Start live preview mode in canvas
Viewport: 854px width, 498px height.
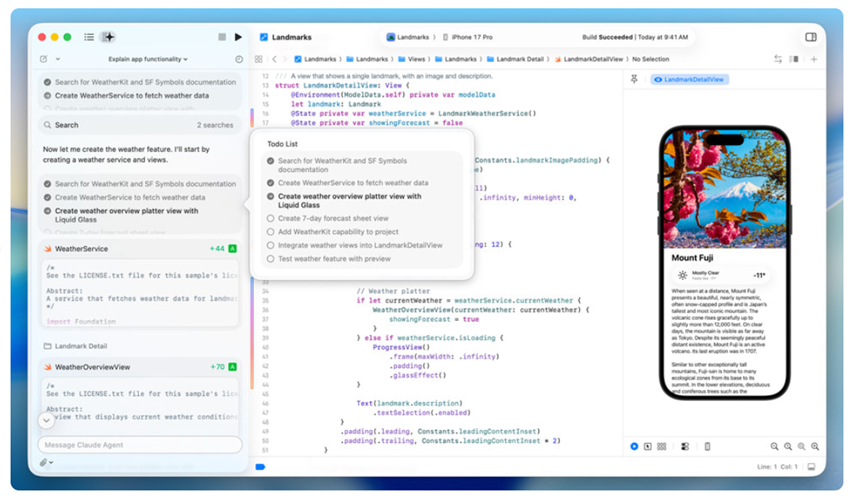634,446
